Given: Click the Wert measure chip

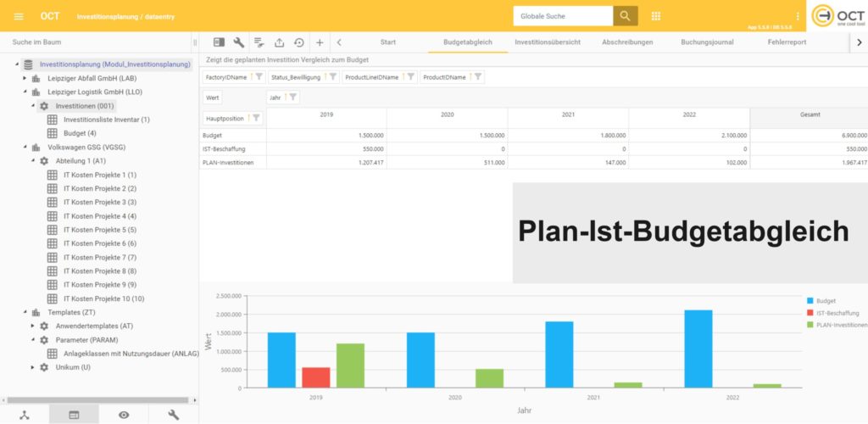Looking at the screenshot, I should tap(212, 98).
